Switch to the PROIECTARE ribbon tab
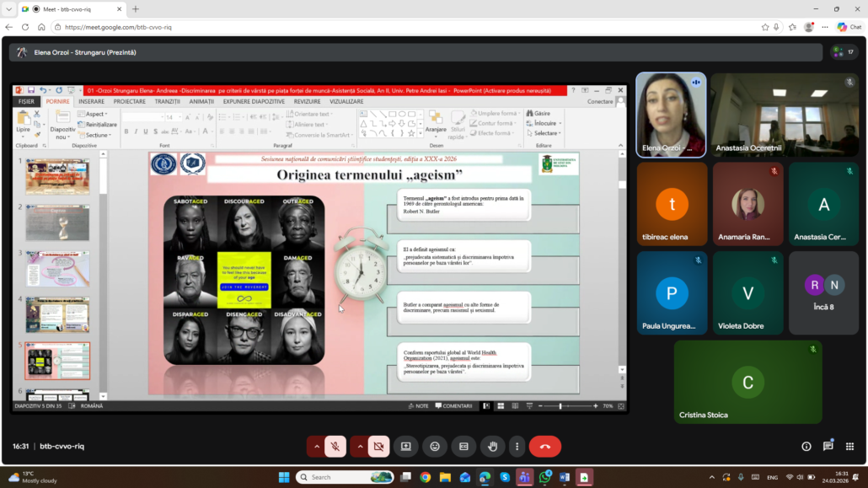 pos(130,102)
